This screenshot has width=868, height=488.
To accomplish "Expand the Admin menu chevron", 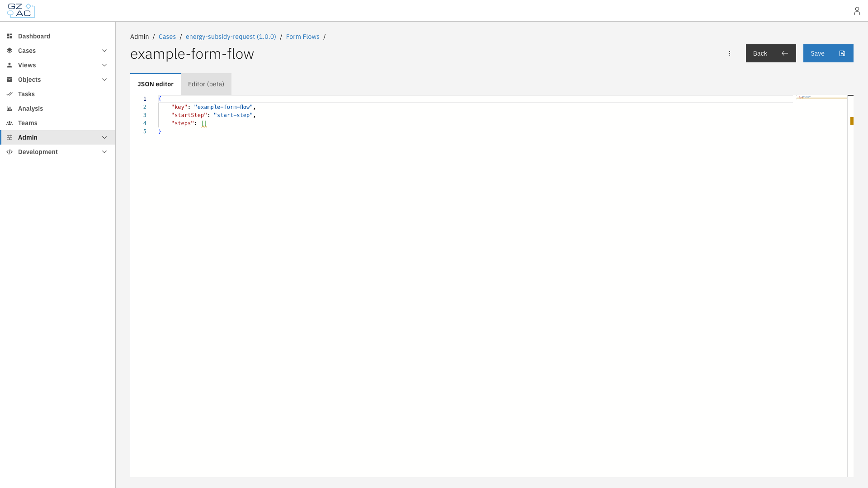I will click(x=104, y=137).
